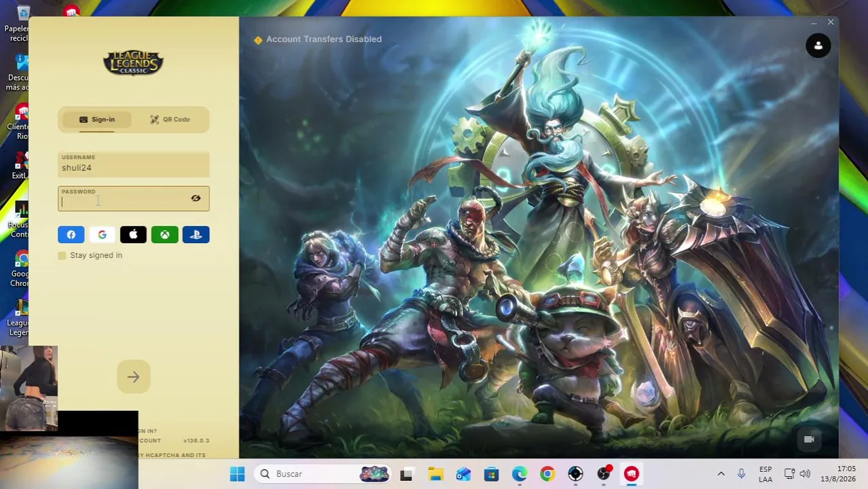Open the taskbar app with red notification dot
Screen dimensions: 868x489
[x=604, y=474]
